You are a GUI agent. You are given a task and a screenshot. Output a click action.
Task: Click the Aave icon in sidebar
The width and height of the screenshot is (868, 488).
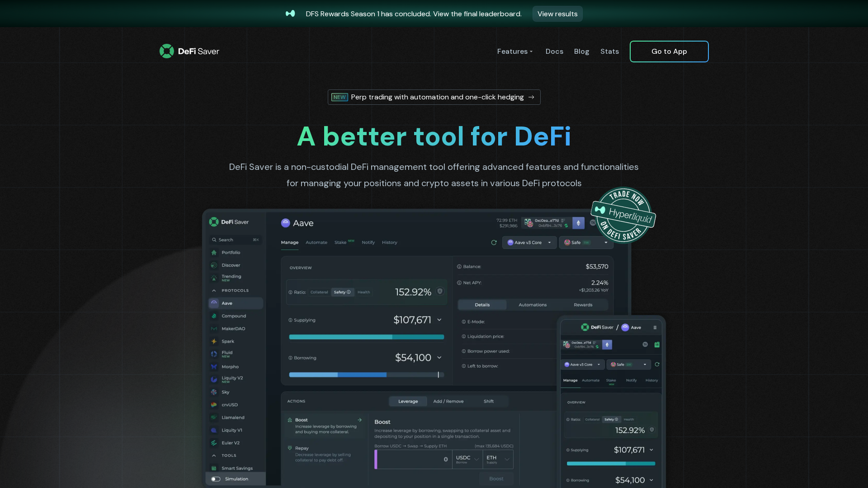click(214, 303)
